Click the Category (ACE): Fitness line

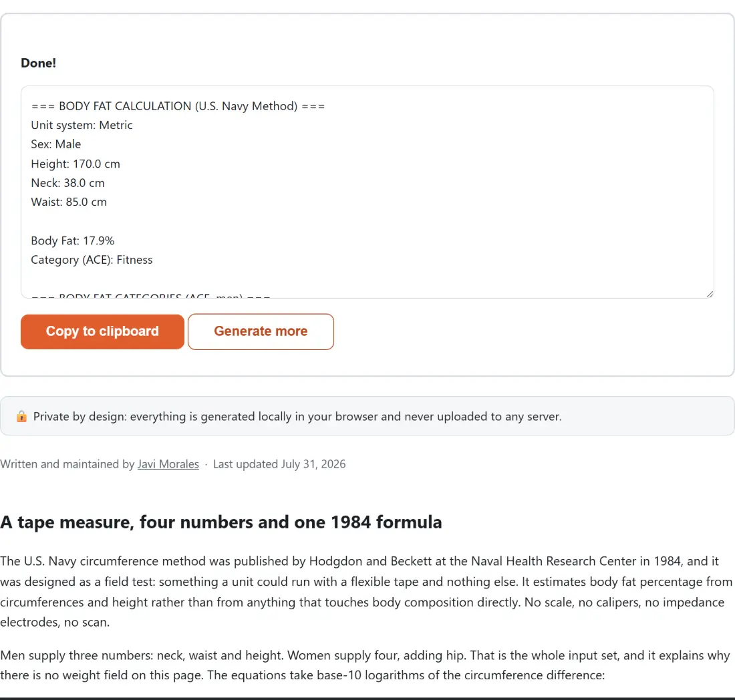click(x=92, y=260)
